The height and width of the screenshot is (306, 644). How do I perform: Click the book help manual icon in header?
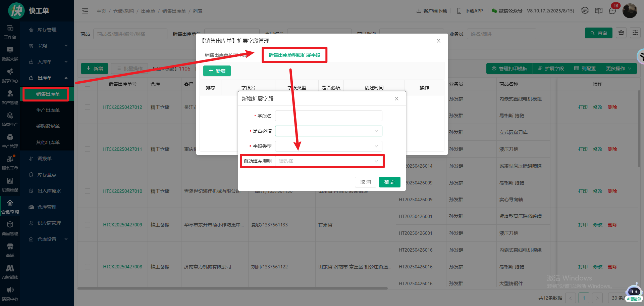click(x=599, y=11)
